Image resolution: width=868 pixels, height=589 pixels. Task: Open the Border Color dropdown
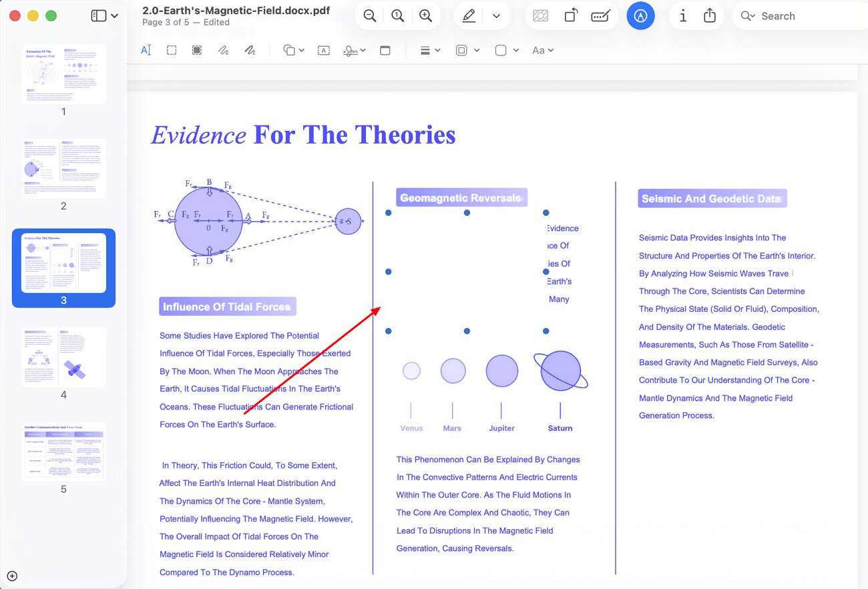[467, 50]
